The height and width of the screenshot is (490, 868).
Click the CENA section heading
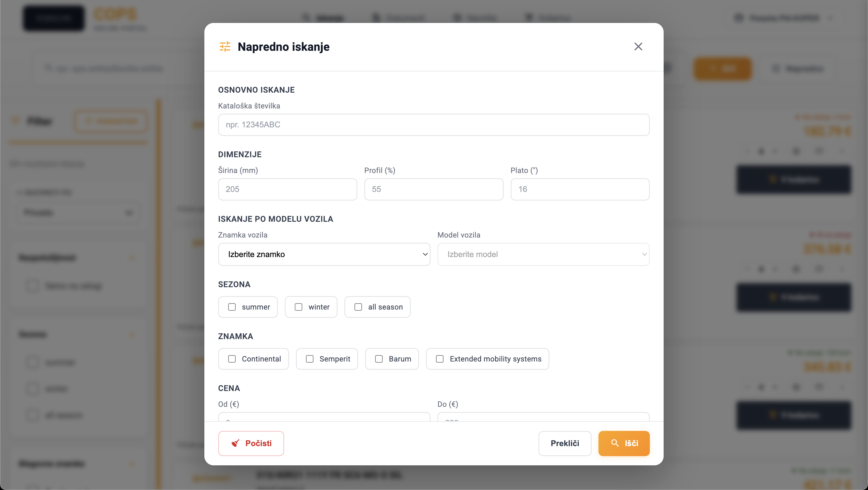(229, 388)
